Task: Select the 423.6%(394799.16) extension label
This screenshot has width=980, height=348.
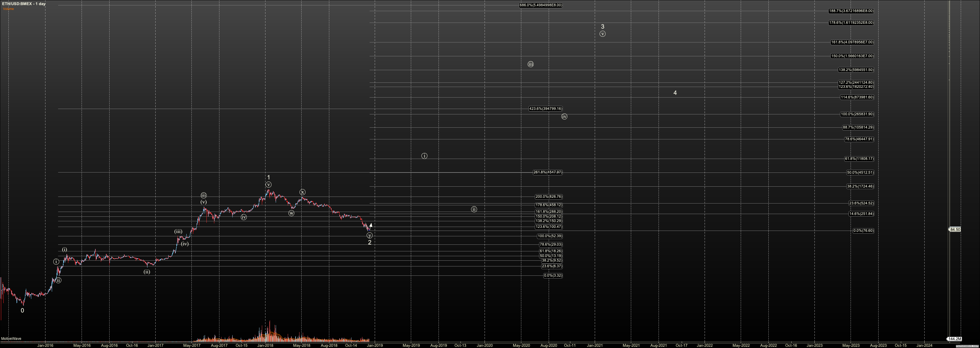Action: [546, 109]
